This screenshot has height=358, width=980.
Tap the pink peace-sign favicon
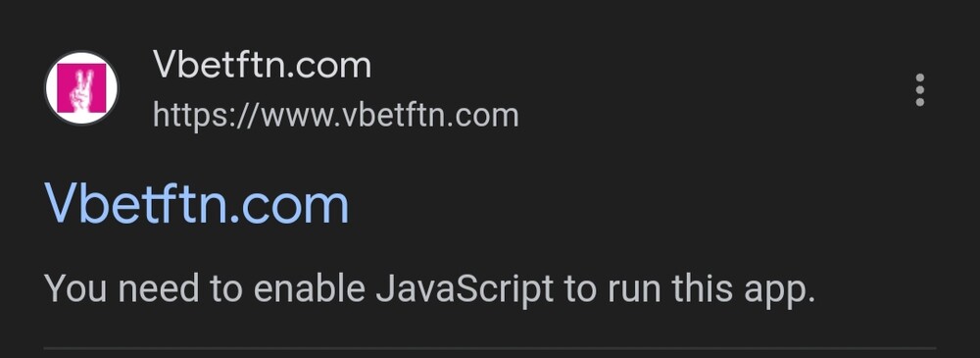81,88
